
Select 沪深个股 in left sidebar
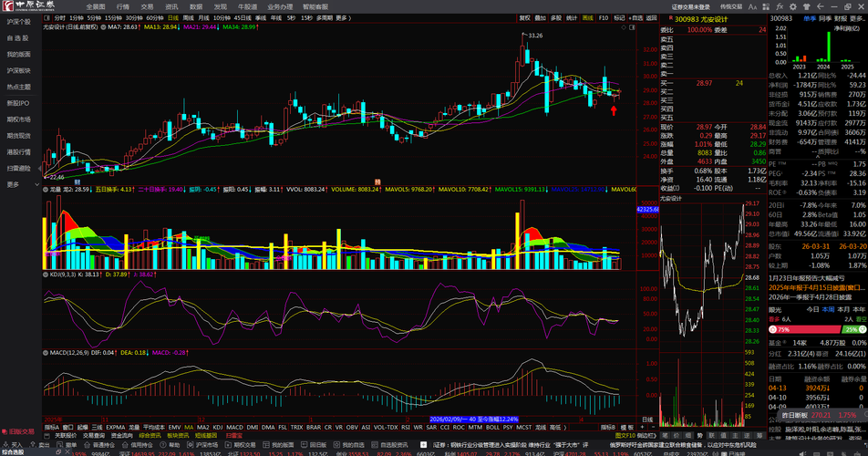(x=18, y=22)
